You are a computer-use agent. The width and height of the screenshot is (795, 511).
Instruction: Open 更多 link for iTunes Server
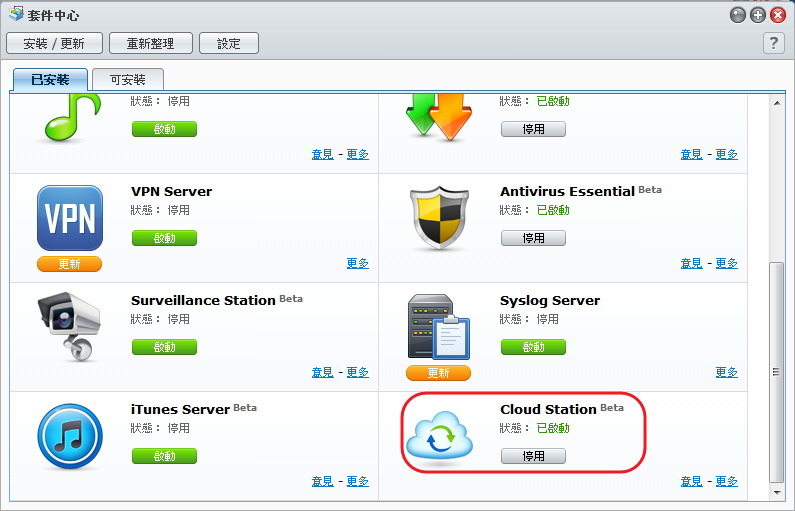(x=357, y=481)
